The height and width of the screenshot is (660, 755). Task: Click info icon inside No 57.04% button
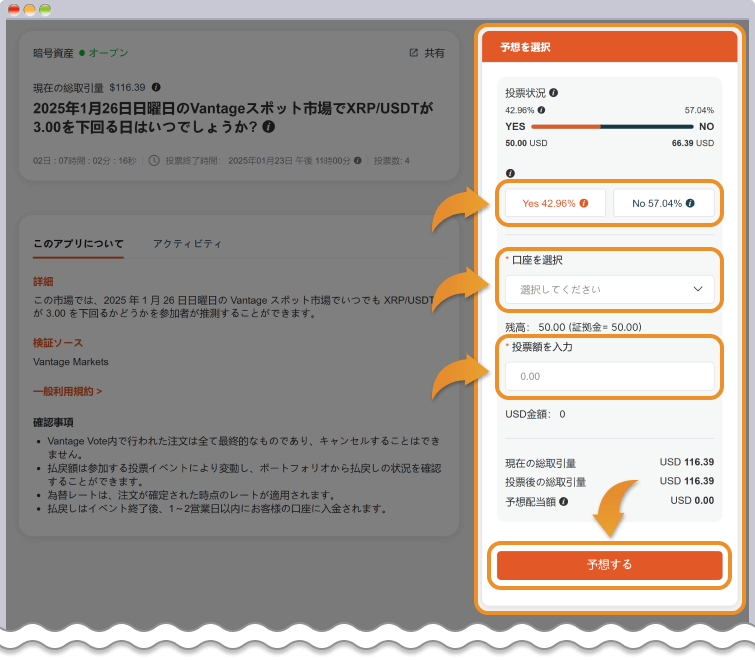click(x=690, y=203)
